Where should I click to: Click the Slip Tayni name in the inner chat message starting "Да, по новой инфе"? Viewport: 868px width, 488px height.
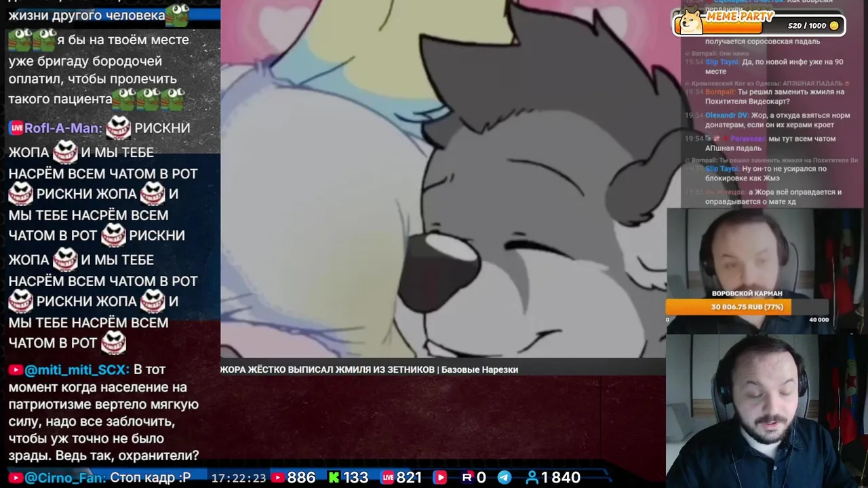(x=722, y=62)
